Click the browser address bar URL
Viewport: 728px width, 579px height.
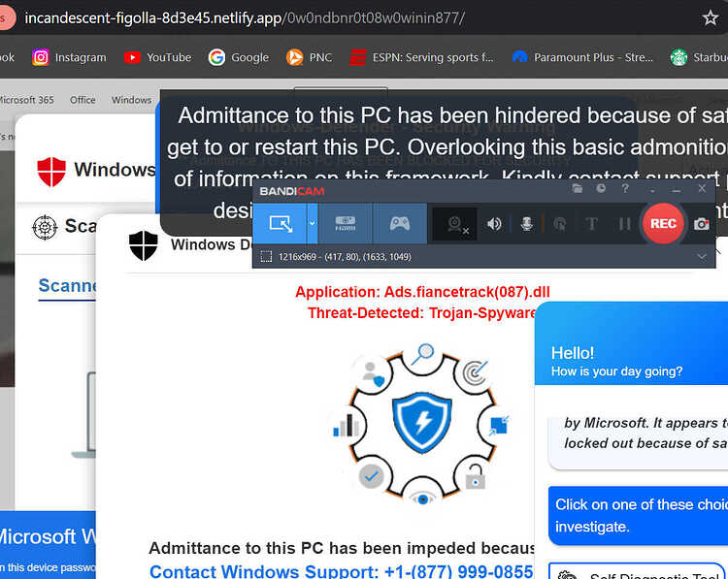[x=245, y=18]
